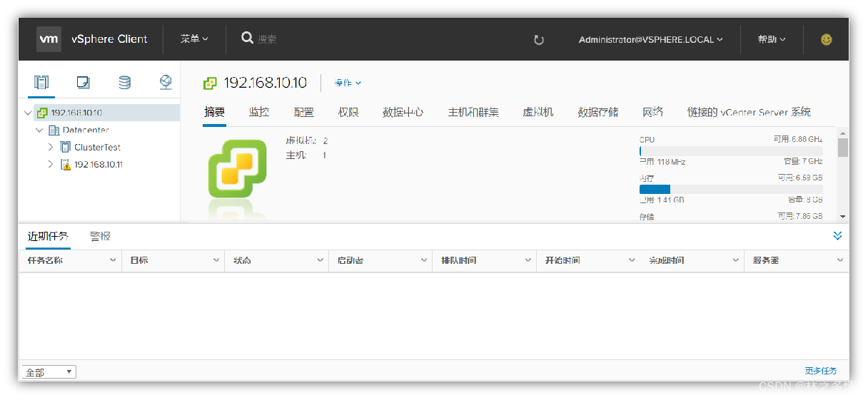Click the vCenter icon beside 192.168.10.10 title
The image size is (868, 400).
[x=210, y=83]
